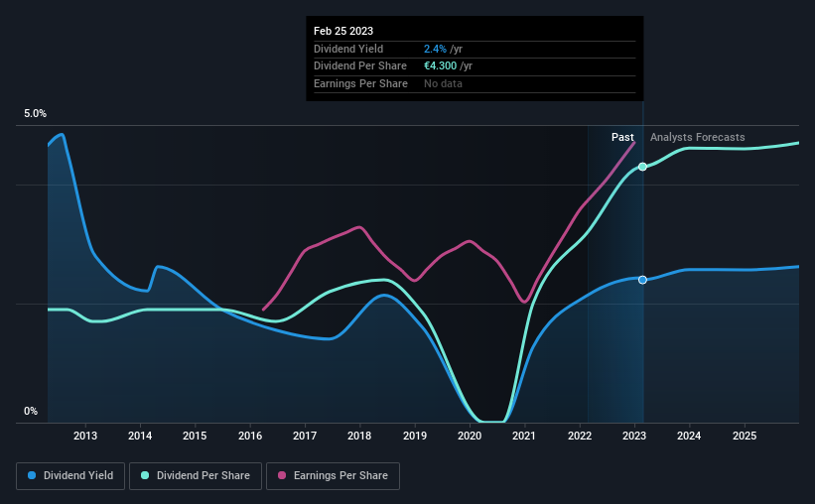The width and height of the screenshot is (815, 504).
Task: Click the 2016 x-axis label
Action: [250, 436]
